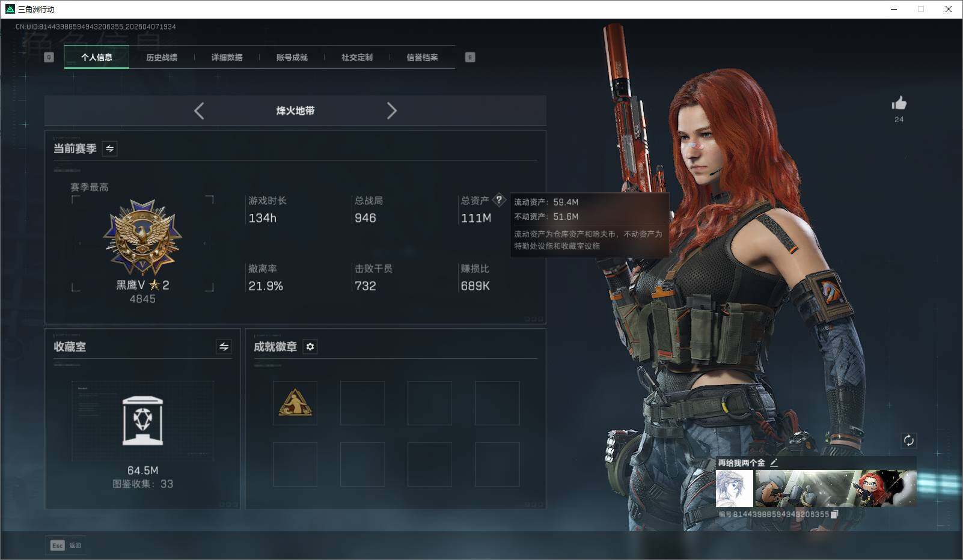Screen dimensions: 963x560
Task: Open the 个人信息 tab
Action: 97,58
